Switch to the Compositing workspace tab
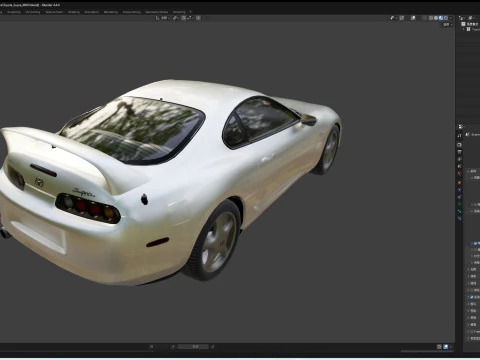Viewport: 480px width, 360px height. 132,12
